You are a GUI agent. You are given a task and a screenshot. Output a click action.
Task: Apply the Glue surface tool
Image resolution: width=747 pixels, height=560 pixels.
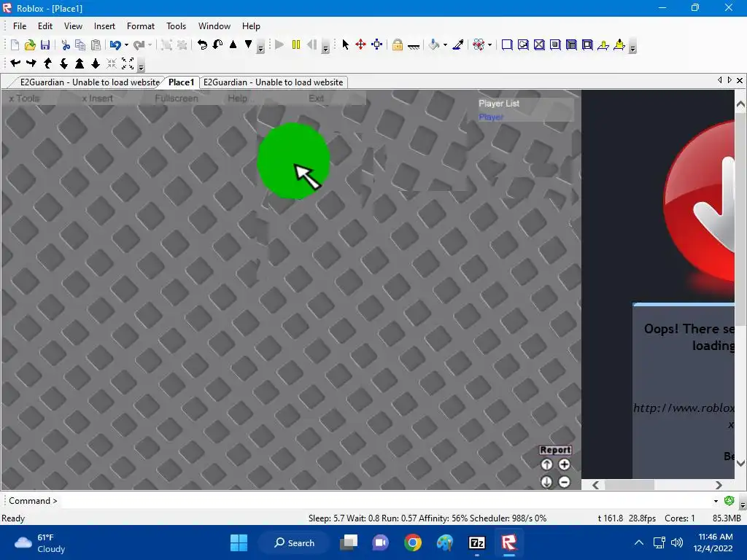(523, 44)
